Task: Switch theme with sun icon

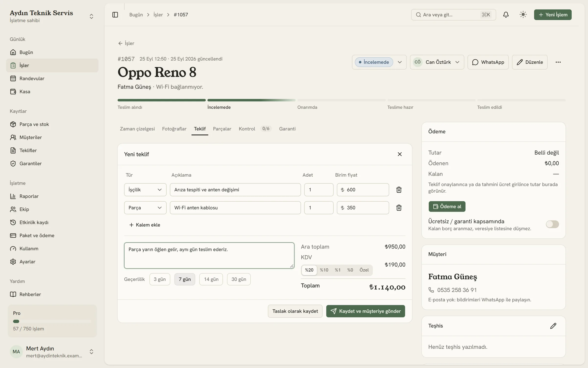Action: pos(523,15)
